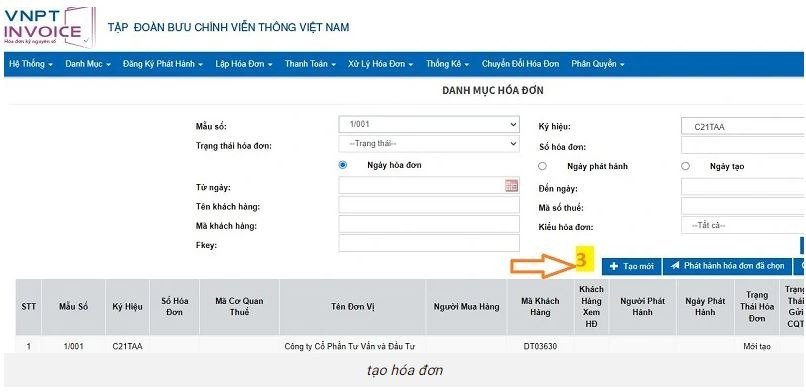The height and width of the screenshot is (392, 806).
Task: Click the Số hóa đơn input field
Action: [x=743, y=145]
